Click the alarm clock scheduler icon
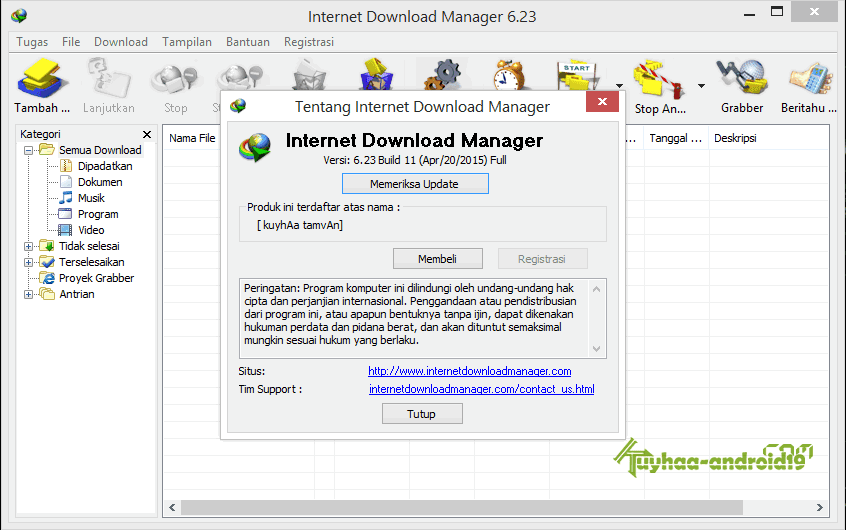The height and width of the screenshot is (530, 846). click(508, 76)
